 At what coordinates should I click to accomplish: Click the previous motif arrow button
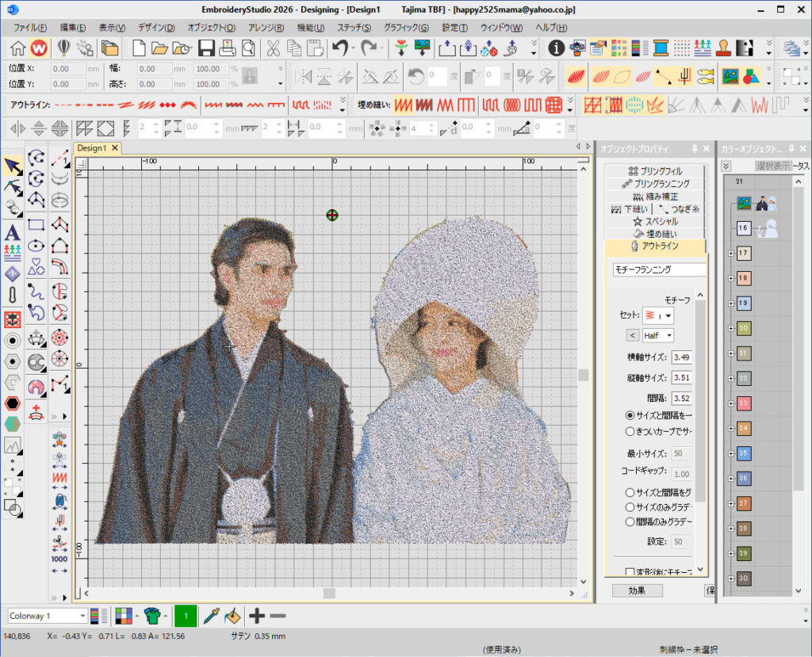click(x=632, y=335)
